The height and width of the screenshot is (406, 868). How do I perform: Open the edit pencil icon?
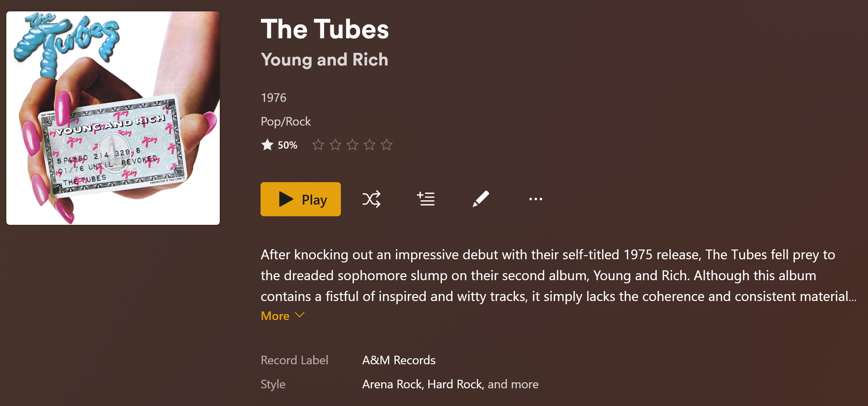(x=481, y=199)
